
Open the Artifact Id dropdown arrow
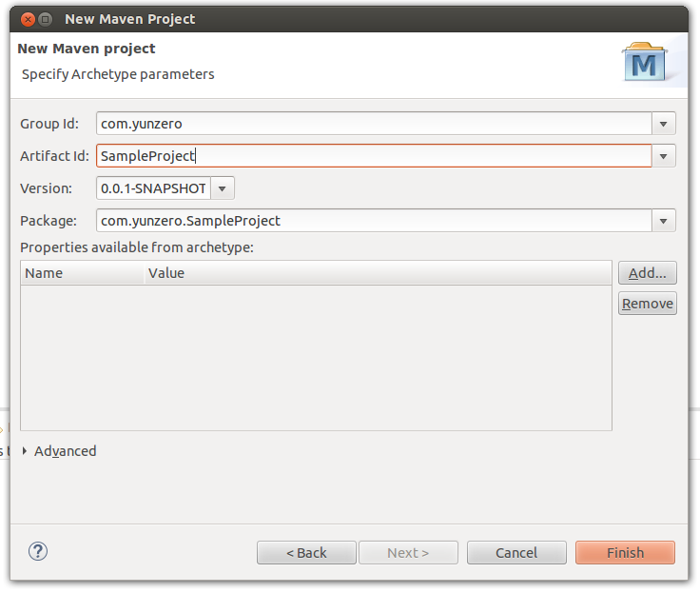[x=664, y=156]
